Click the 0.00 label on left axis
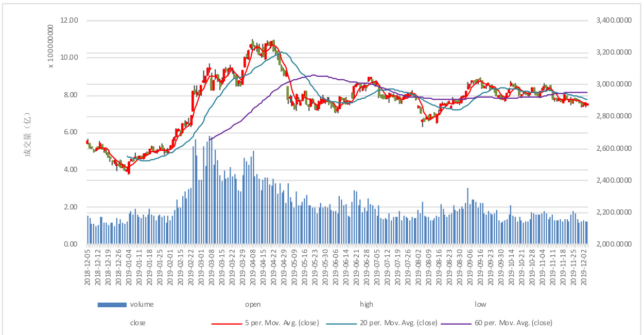The image size is (644, 335). 71,244
